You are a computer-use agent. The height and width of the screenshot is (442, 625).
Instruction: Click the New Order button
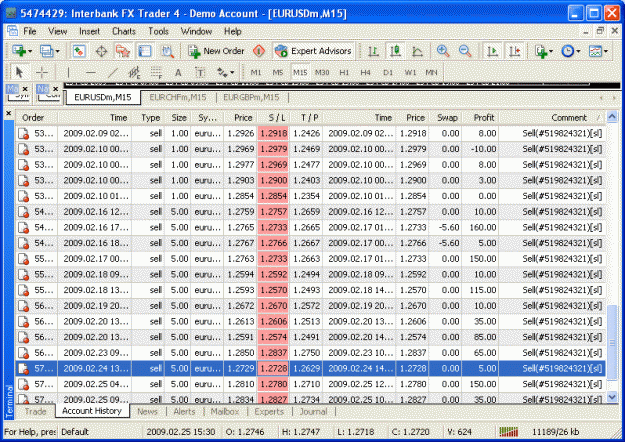click(216, 51)
